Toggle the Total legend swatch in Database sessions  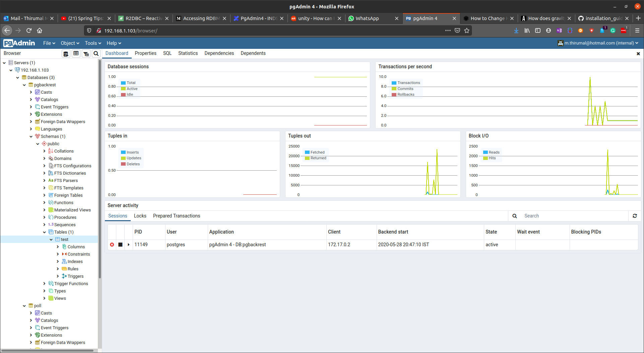[x=123, y=83]
